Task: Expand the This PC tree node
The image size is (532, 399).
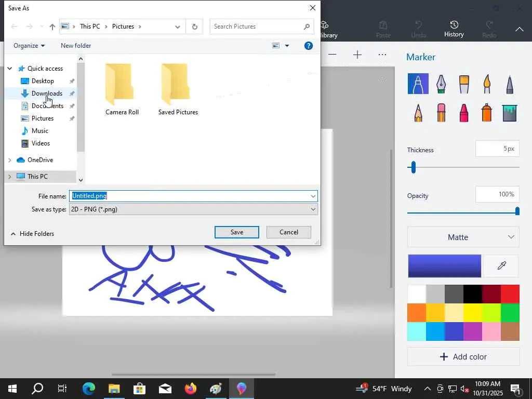Action: pyautogui.click(x=10, y=177)
